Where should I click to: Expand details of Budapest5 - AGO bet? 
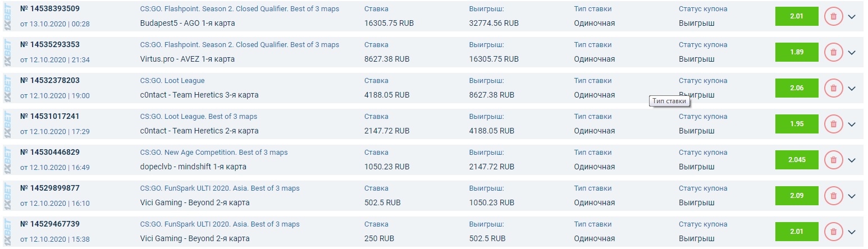click(x=852, y=16)
